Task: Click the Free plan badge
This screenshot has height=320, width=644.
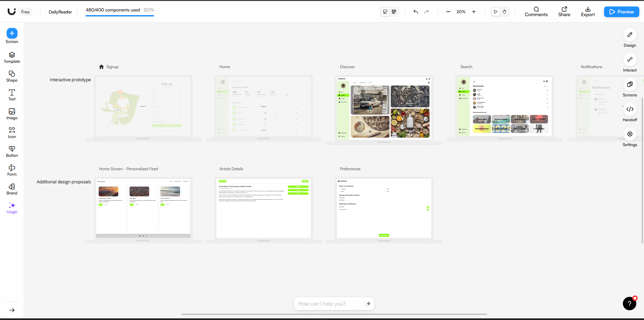Action: [25, 12]
